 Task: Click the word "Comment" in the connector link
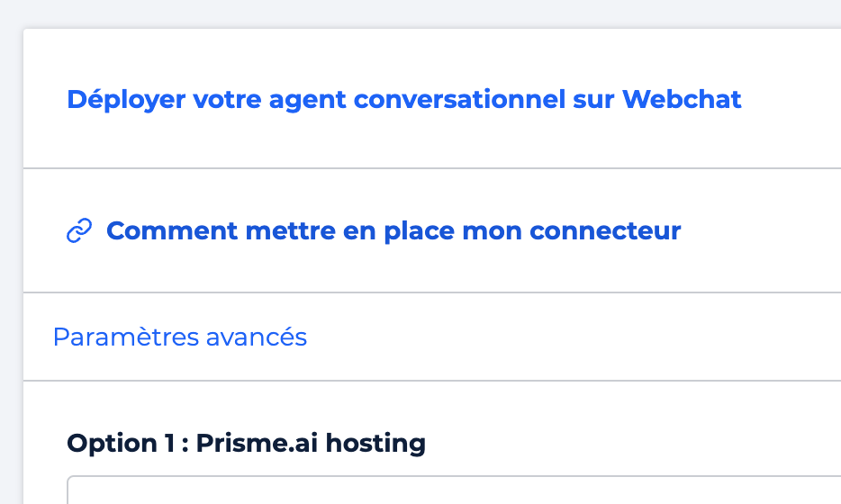pyautogui.click(x=172, y=231)
